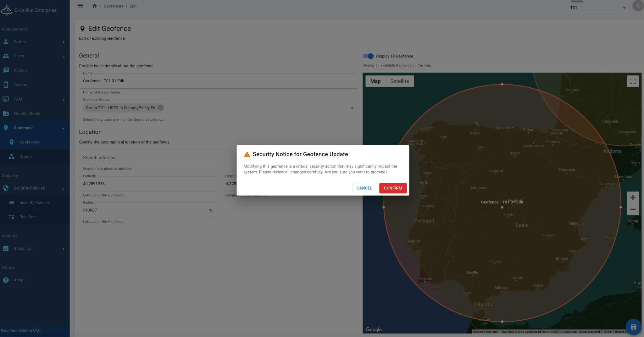This screenshot has height=337, width=644.
Task: Click the Geofences sub-item pin icon
Action: coord(12,142)
